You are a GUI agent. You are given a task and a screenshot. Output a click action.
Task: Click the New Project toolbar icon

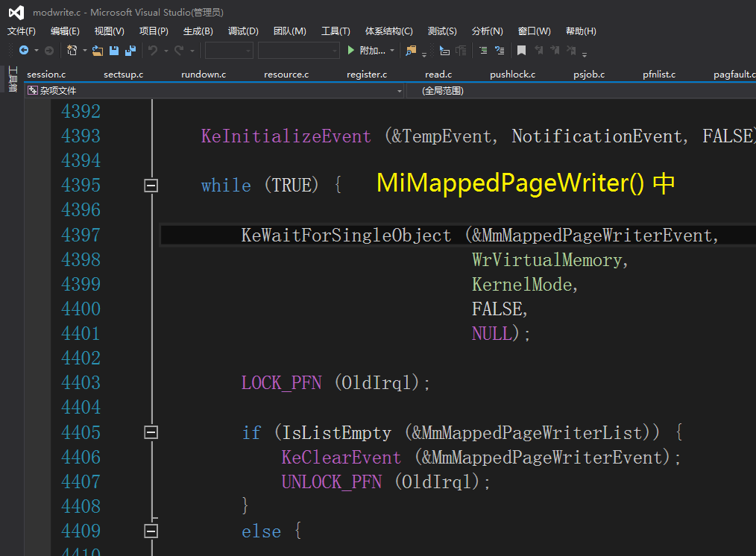pyautogui.click(x=72, y=51)
